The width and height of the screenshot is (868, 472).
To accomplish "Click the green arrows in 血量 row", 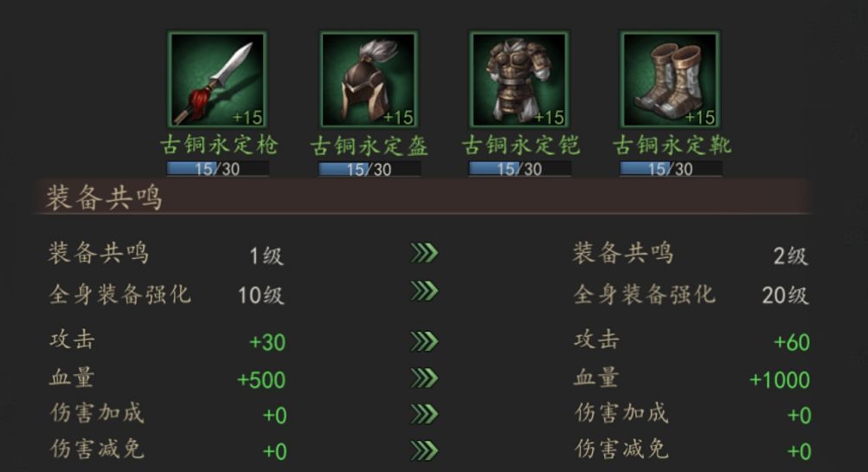I will [425, 378].
